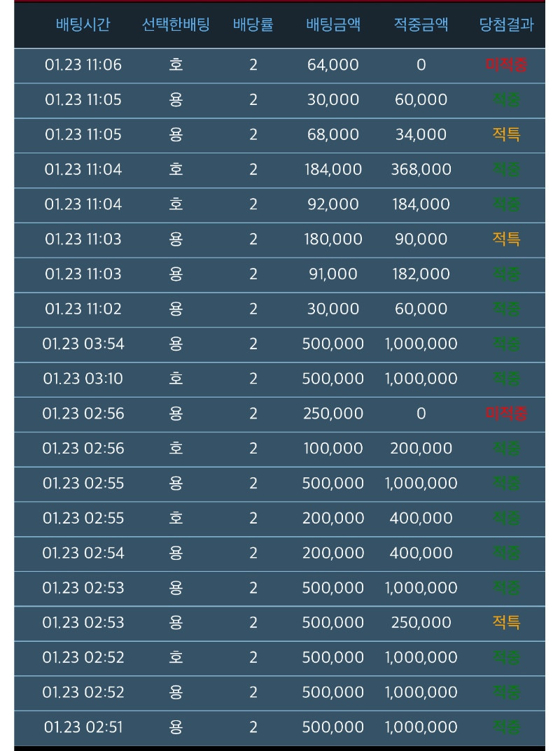The image size is (560, 751).
Task: Select the 당첨결과 column header
Action: coord(506,25)
